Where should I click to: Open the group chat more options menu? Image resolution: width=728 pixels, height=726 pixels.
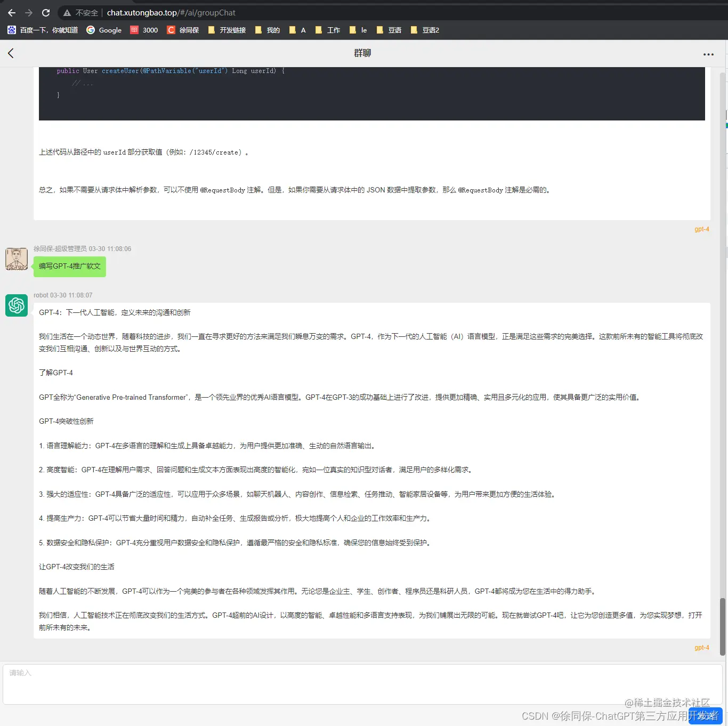708,54
